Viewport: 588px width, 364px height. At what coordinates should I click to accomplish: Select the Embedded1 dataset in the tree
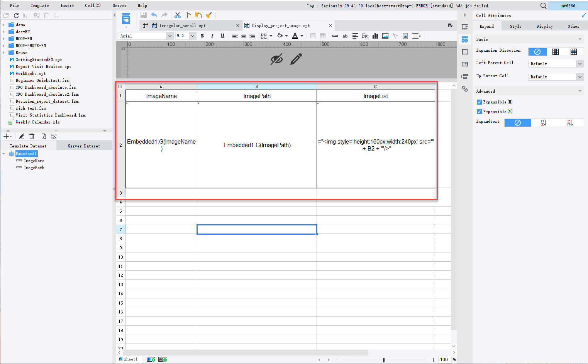(x=27, y=153)
